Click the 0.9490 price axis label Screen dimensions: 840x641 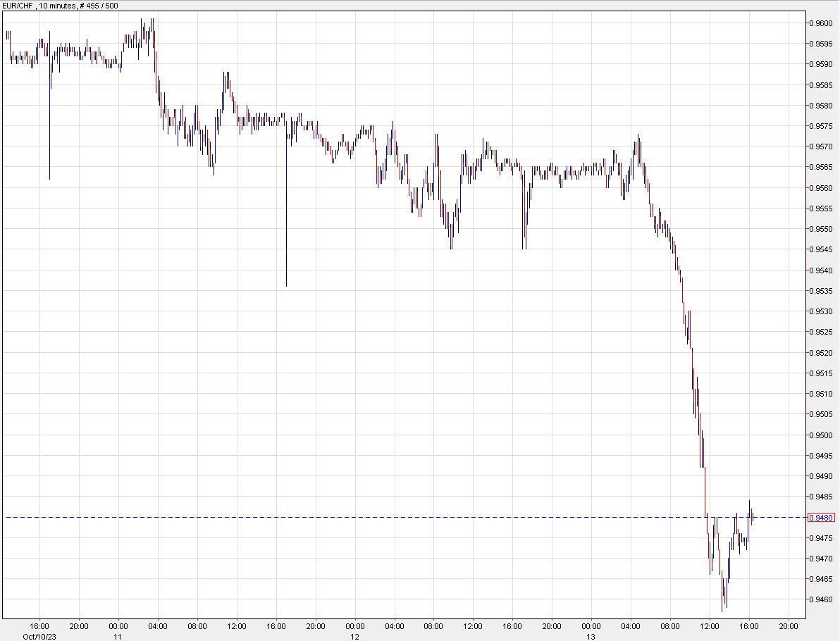pyautogui.click(x=821, y=477)
